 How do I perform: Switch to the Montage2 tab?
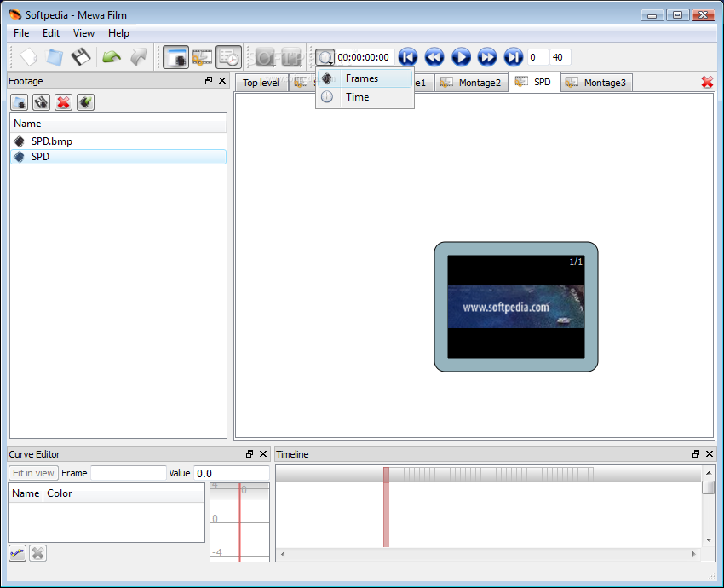point(470,83)
